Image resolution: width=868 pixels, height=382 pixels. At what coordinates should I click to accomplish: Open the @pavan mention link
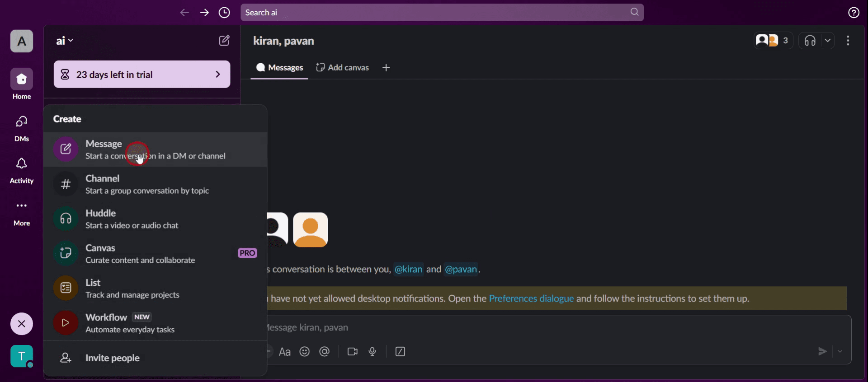click(461, 269)
